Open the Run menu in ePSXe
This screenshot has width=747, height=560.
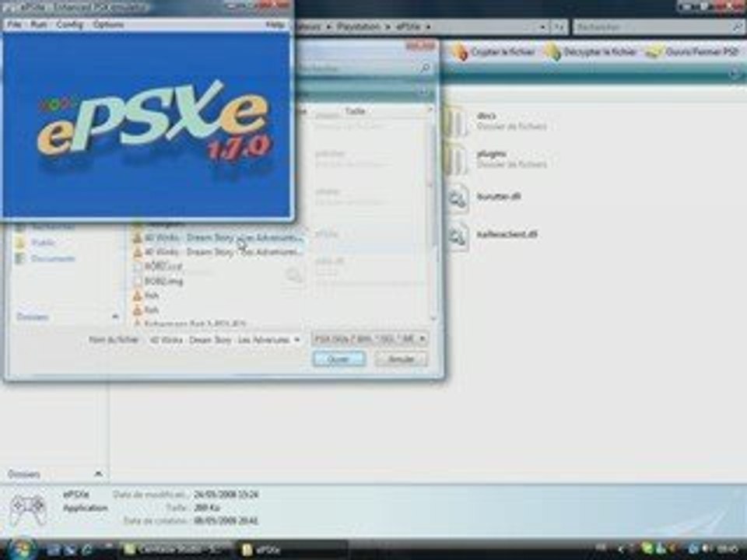39,24
